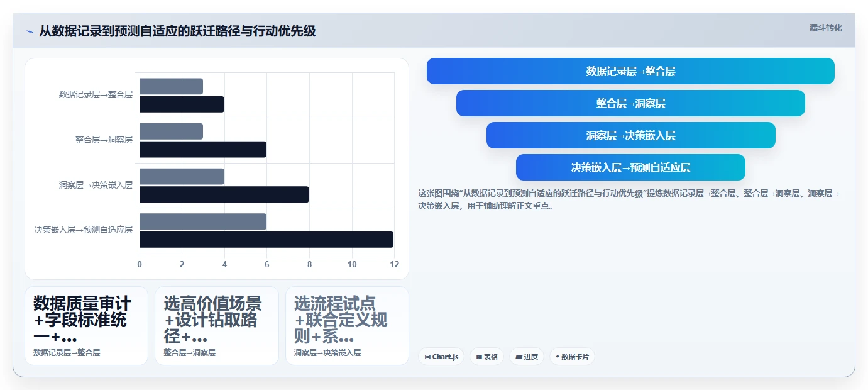Open the 选高价值场景+设计钻取路径 card

pos(217,326)
